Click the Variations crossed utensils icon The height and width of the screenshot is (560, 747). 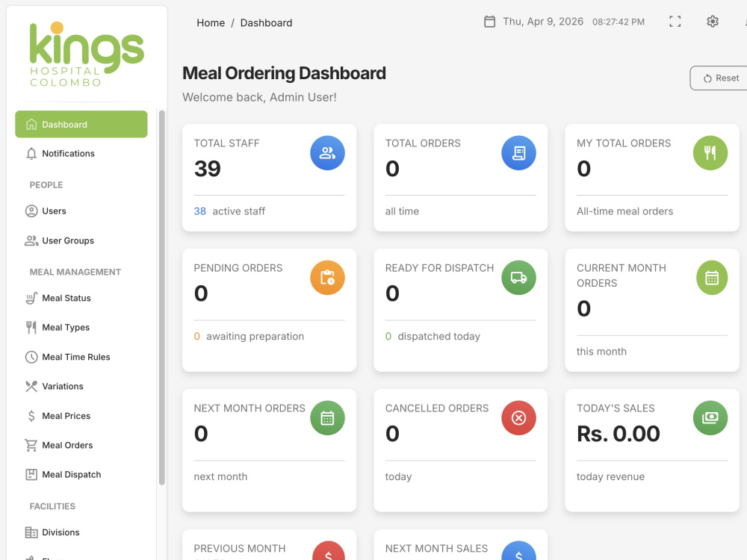pyautogui.click(x=31, y=386)
